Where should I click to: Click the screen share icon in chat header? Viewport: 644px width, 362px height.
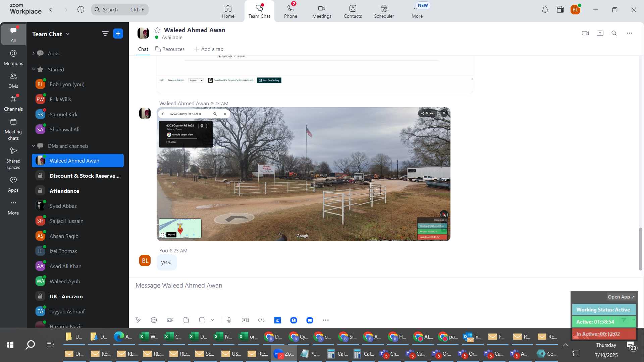(x=600, y=33)
